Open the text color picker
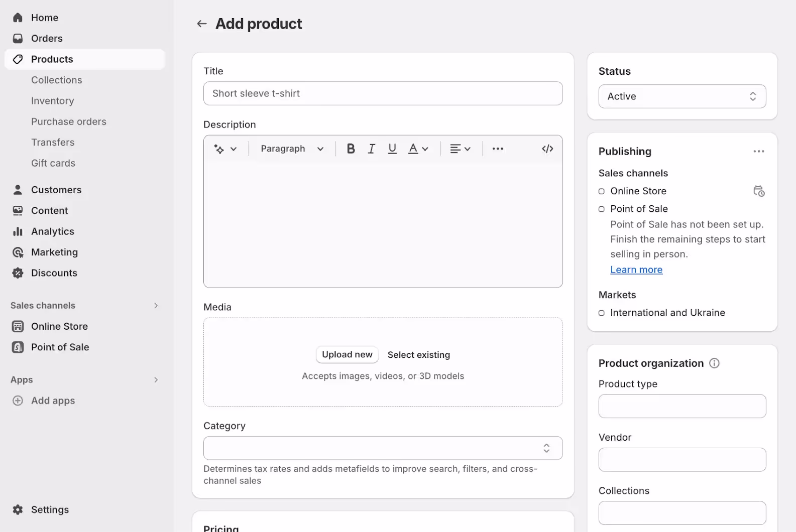Image resolution: width=796 pixels, height=532 pixels. coord(418,149)
